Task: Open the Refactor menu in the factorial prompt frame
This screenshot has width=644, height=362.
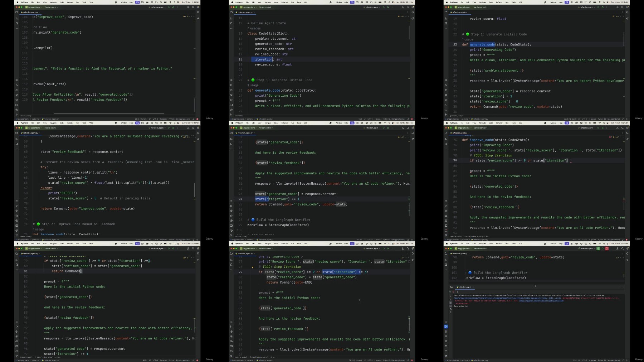Action: tap(70, 2)
